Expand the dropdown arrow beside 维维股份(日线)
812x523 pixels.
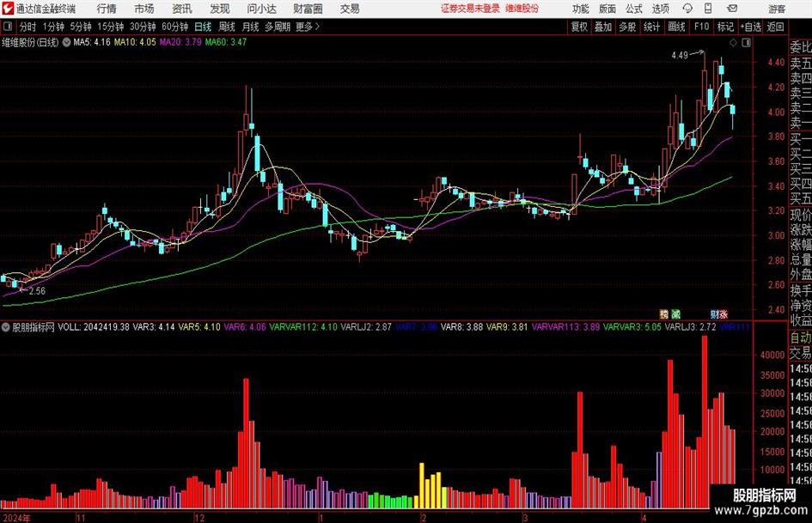tap(67, 42)
